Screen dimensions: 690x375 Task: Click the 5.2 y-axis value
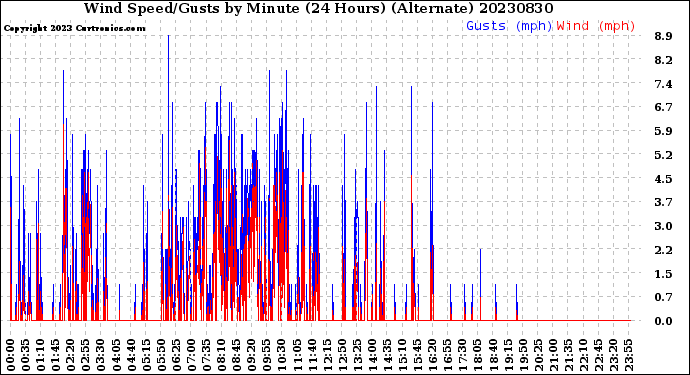[x=663, y=155]
